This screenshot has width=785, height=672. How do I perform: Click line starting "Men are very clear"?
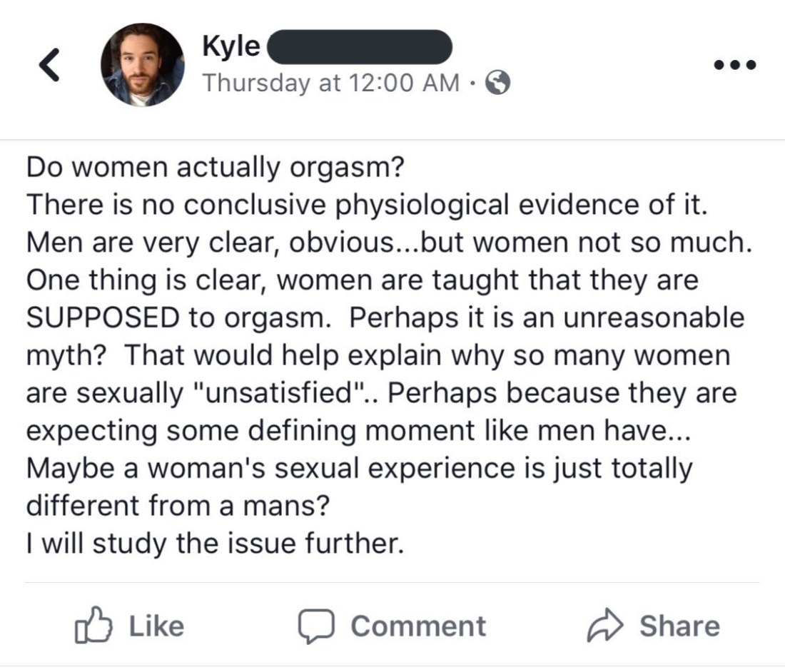click(389, 243)
